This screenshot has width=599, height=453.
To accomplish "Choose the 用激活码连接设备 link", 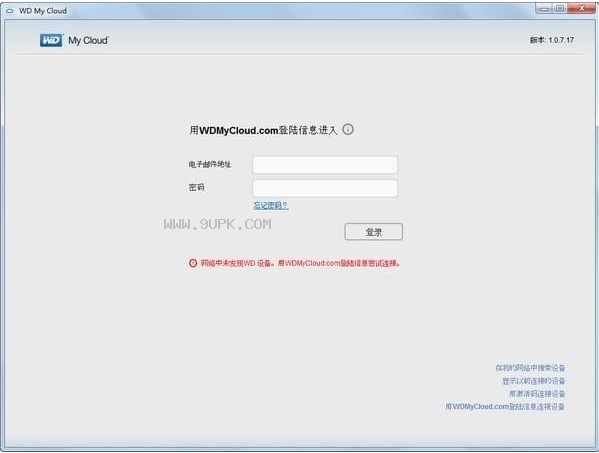I will coord(537,393).
